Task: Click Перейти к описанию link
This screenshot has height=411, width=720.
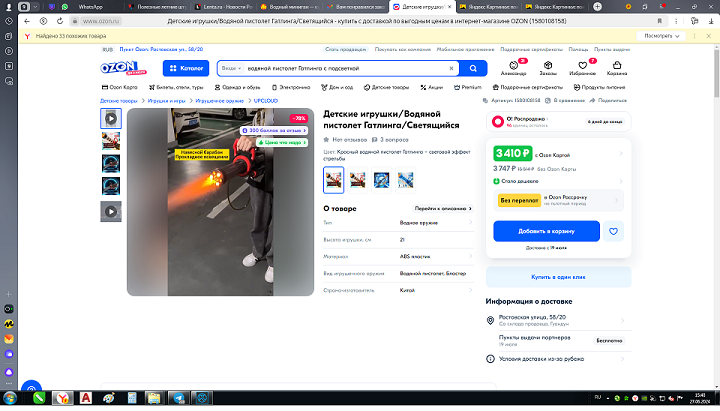Action: point(443,208)
